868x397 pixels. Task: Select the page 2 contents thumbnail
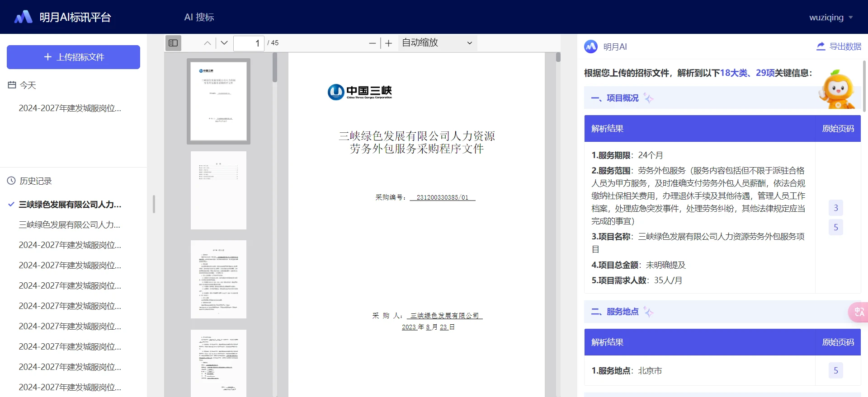218,190
